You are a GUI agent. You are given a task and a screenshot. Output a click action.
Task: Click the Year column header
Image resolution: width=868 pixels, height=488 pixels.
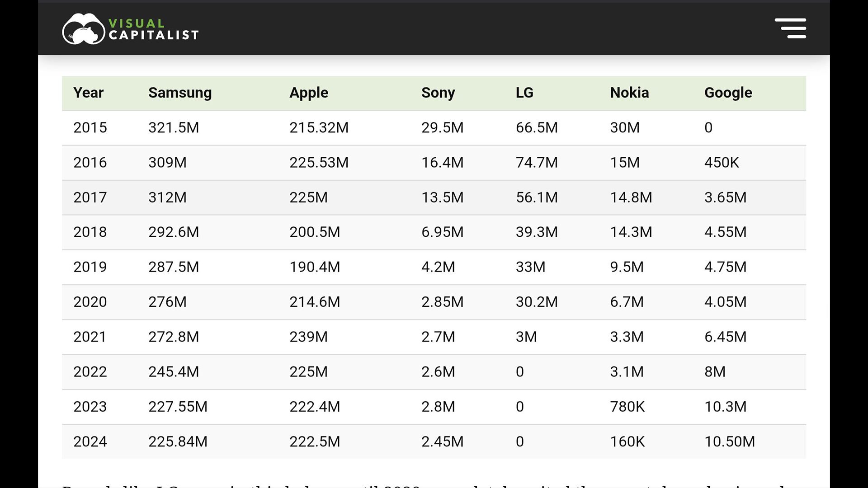coord(89,93)
